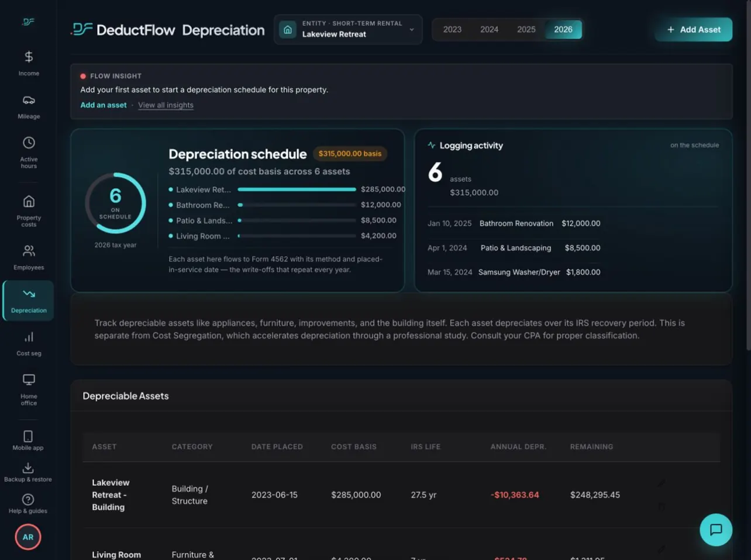Switch to tax year 2025
The image size is (751, 560).
pos(526,29)
